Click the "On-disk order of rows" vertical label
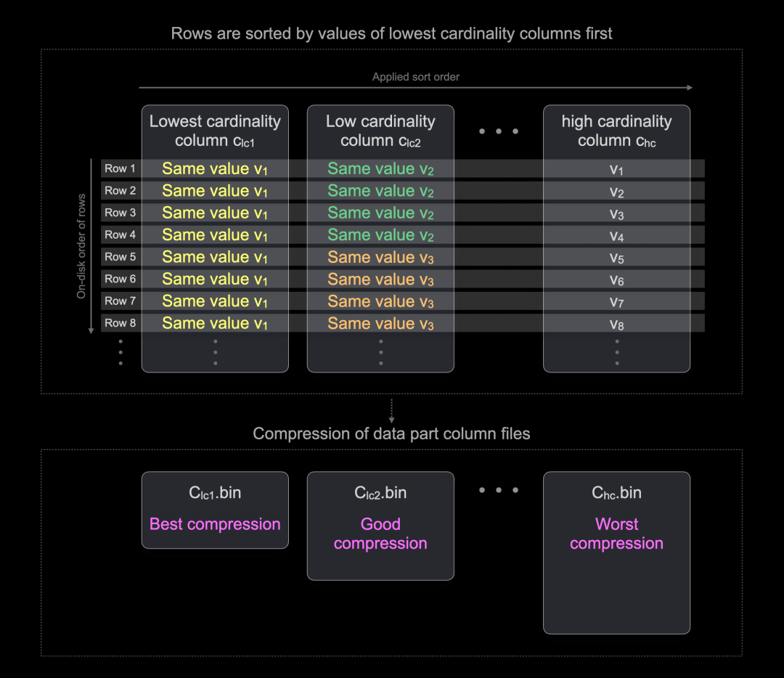 [x=81, y=246]
